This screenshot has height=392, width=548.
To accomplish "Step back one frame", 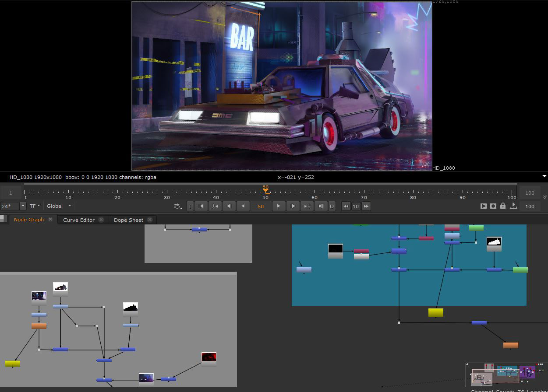I will (x=229, y=206).
